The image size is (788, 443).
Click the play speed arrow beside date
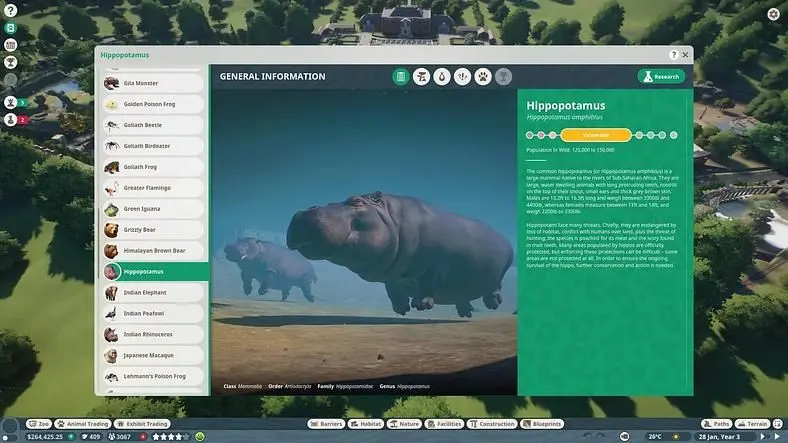[763, 437]
